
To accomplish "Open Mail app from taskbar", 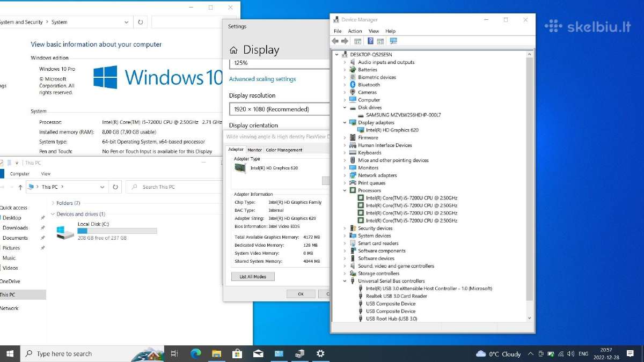I will tap(258, 353).
